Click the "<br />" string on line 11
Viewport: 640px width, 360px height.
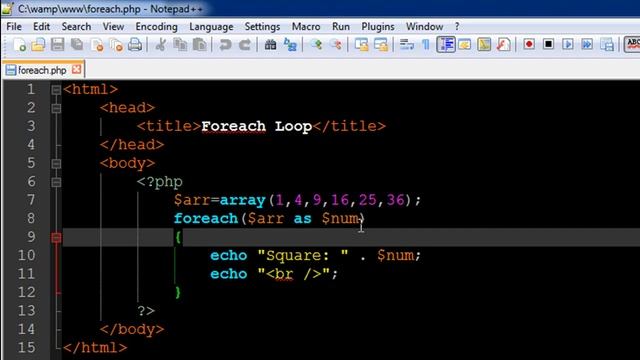click(293, 274)
